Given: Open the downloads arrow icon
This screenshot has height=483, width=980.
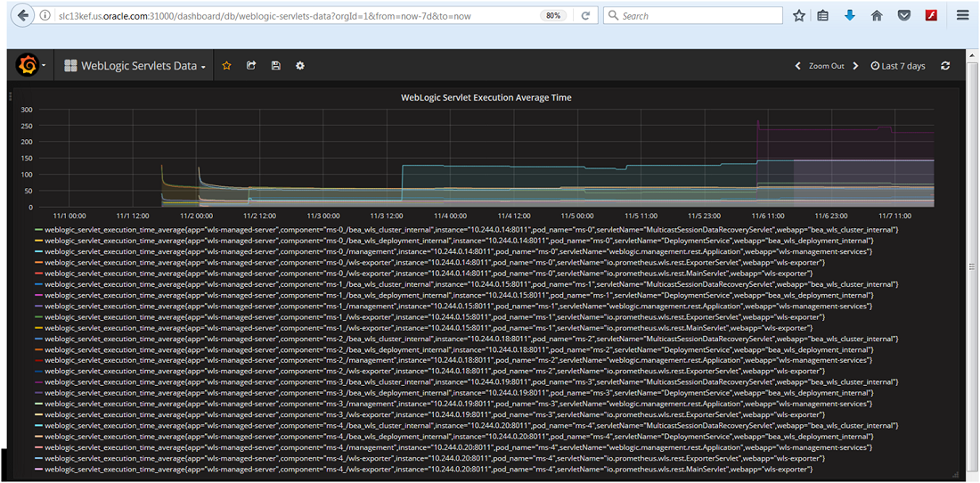Looking at the screenshot, I should click(x=849, y=16).
